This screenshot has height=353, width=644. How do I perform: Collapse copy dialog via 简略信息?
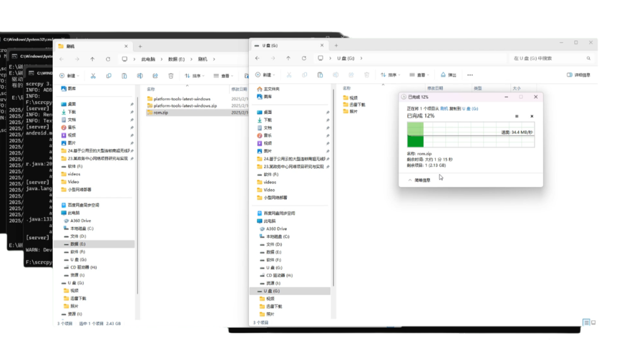pos(419,180)
